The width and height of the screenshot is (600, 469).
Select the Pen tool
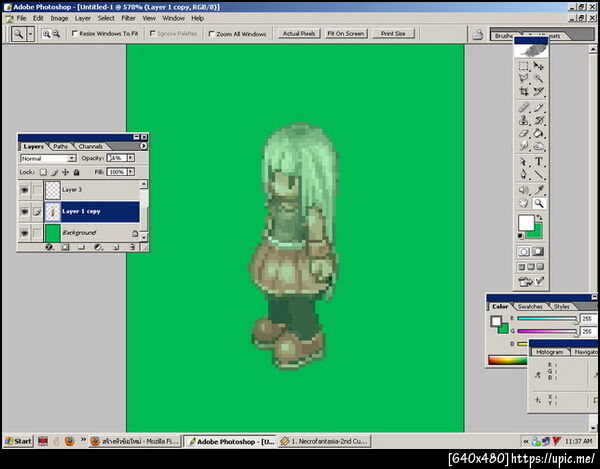point(523,175)
